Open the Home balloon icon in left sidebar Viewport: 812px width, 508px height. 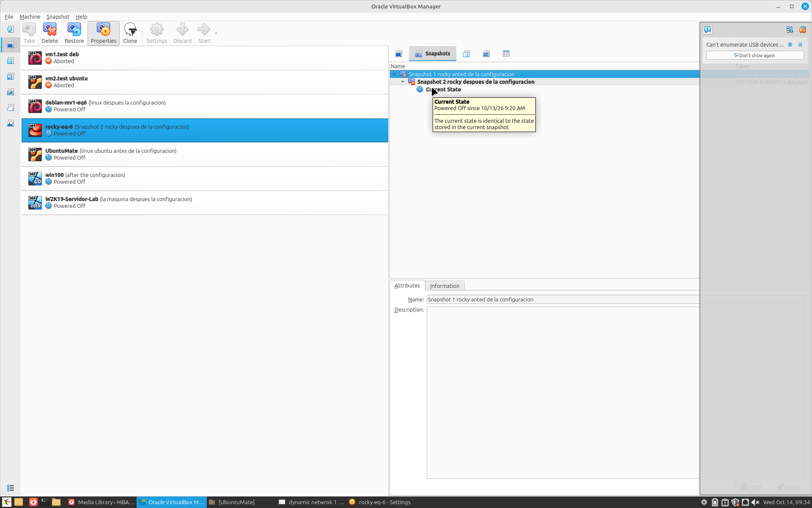[11, 29]
